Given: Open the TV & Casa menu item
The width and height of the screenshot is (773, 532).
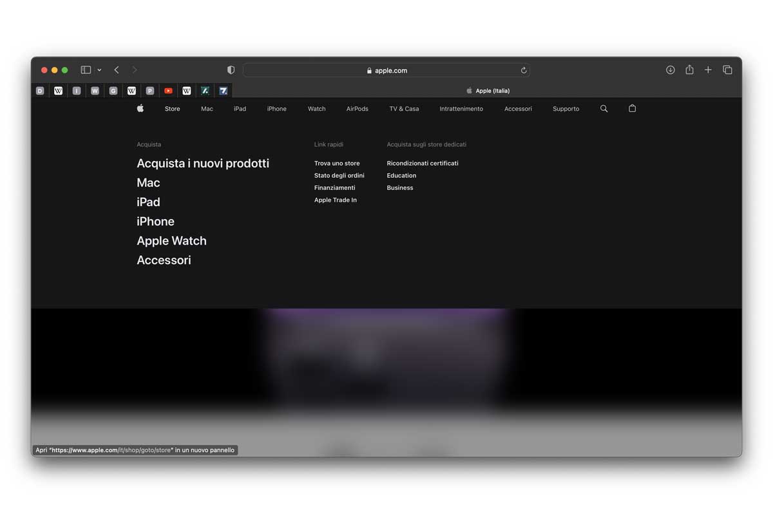Looking at the screenshot, I should tap(404, 109).
